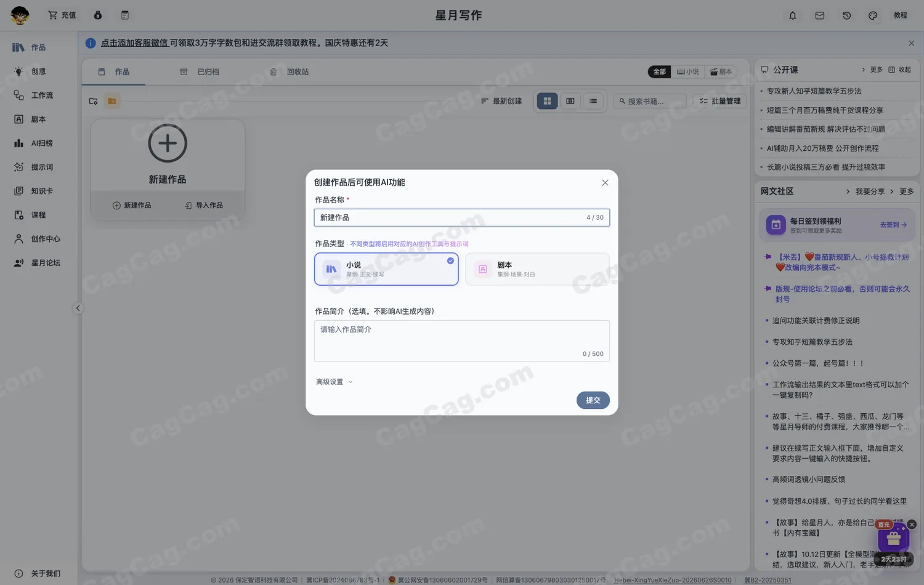Select the 作品 tab above the works list
Viewport: 924px width, 585px height.
[x=114, y=72]
